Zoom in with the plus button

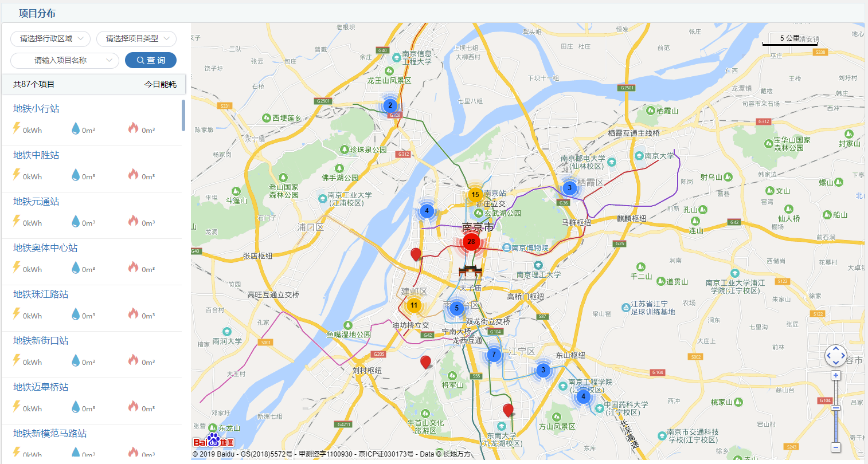[836, 375]
